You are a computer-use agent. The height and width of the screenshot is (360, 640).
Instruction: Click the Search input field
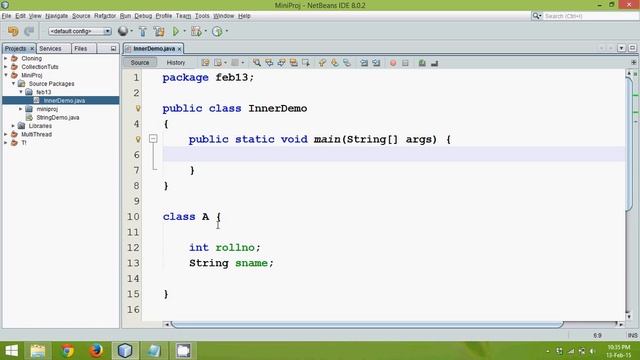(x=590, y=16)
